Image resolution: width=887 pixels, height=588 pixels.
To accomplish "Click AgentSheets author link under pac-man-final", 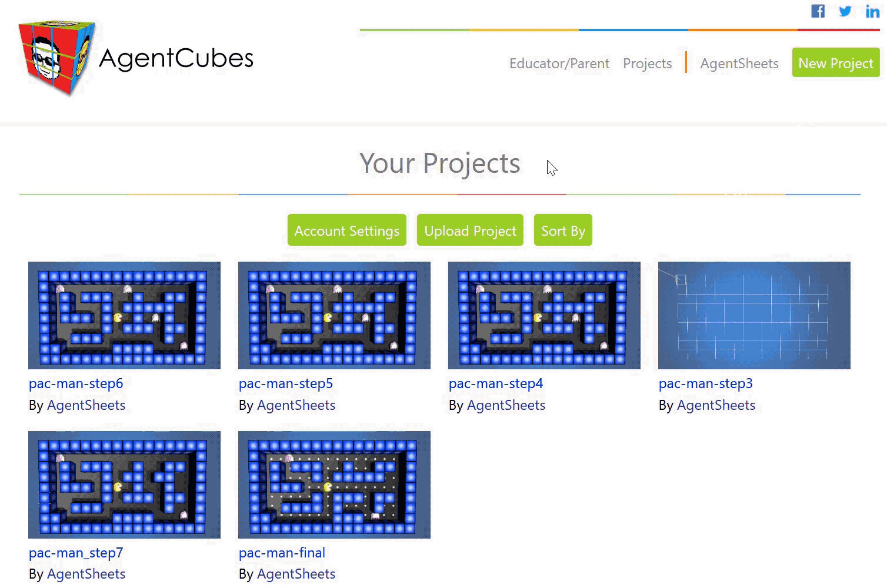I will 296,574.
